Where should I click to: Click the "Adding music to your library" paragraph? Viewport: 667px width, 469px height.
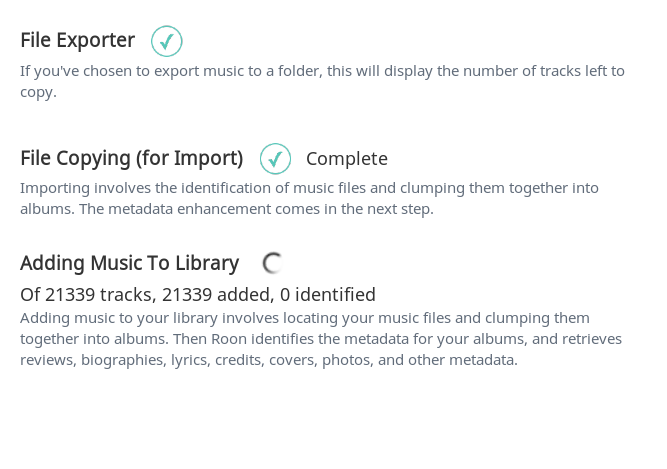tap(321, 339)
